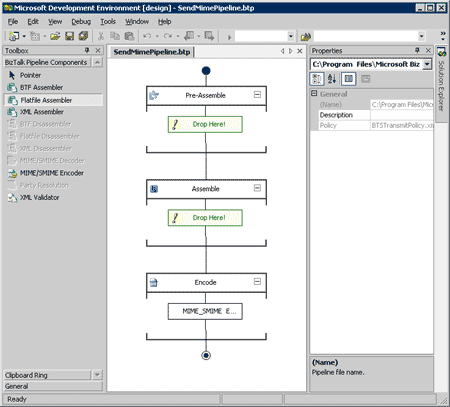This screenshot has width=450, height=407.
Task: Click the Save All toolbar icon
Action: click(x=83, y=36)
